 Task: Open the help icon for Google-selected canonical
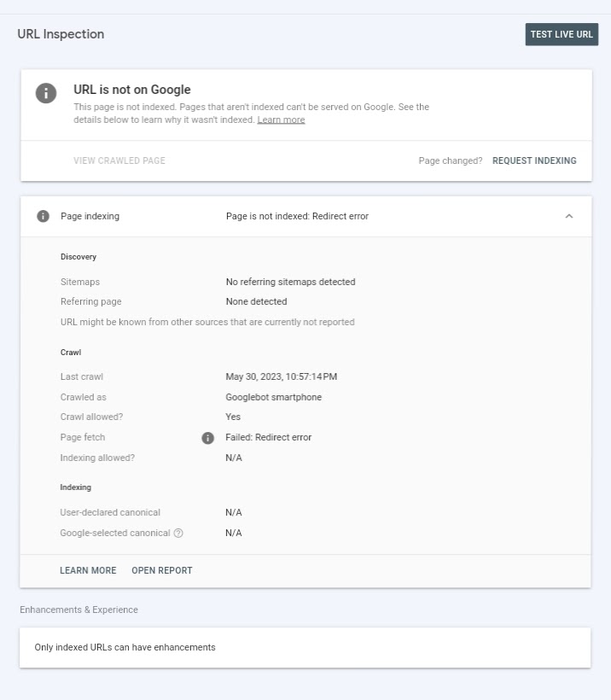click(x=178, y=533)
